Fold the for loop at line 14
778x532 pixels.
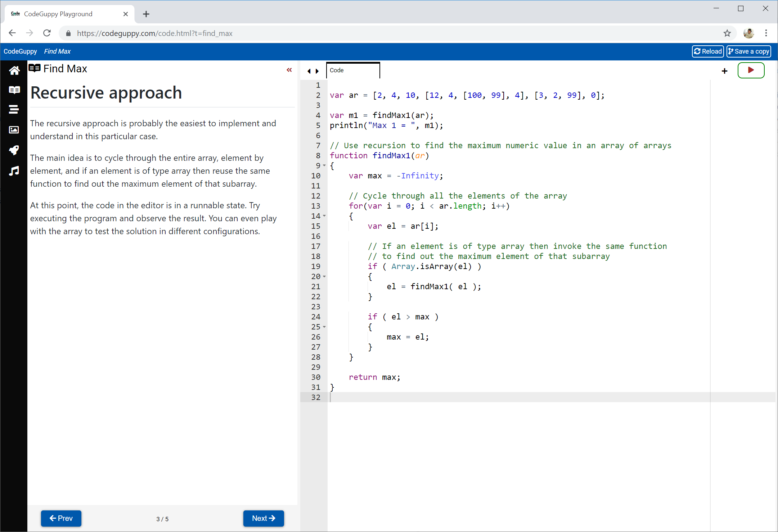(x=324, y=216)
